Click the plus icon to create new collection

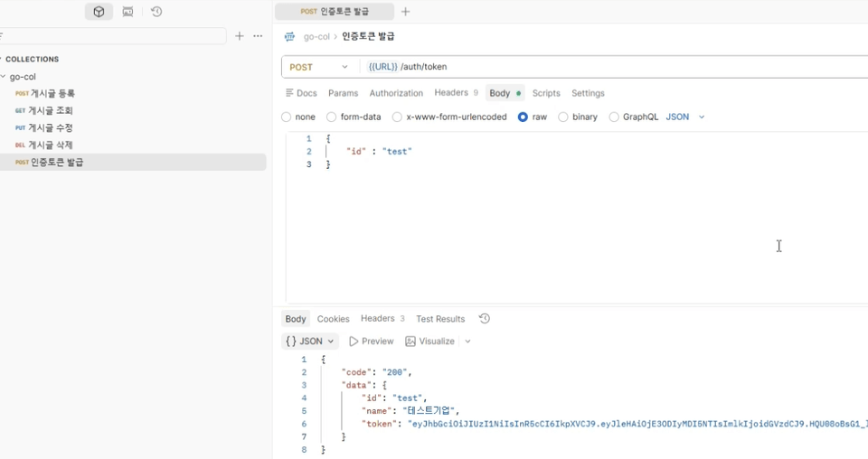coord(239,36)
